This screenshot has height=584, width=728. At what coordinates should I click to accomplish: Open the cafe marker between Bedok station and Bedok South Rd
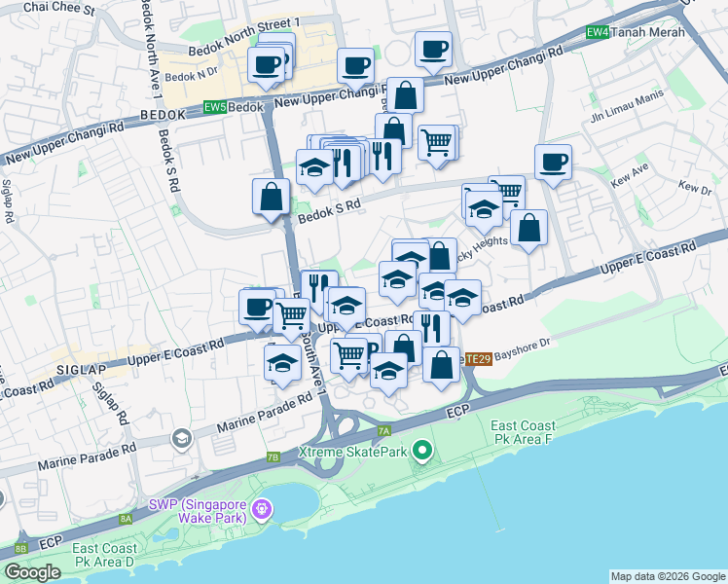click(355, 69)
